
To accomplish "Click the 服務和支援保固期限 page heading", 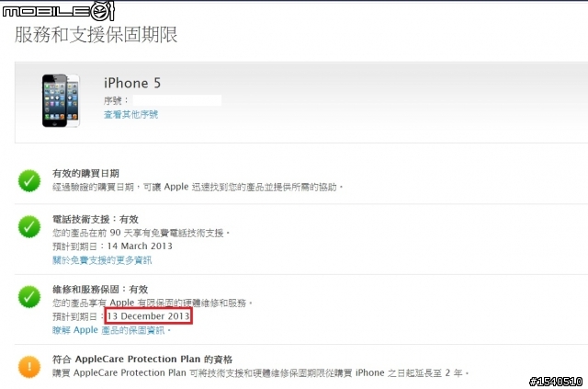I will 96,35.
